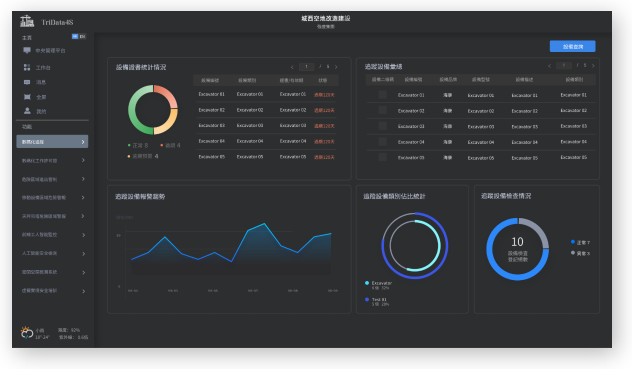Open 我的 profile via the person icon
This screenshot has width=632, height=369.
[27, 111]
